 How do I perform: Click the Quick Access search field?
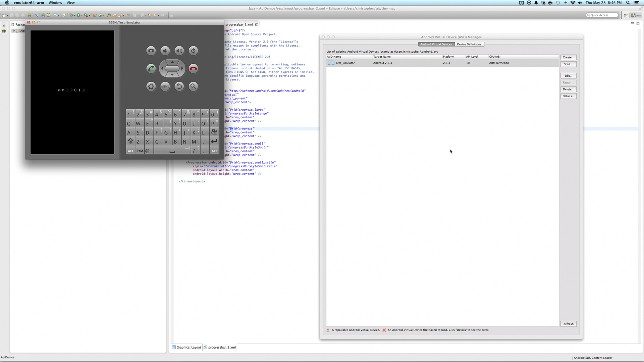tap(602, 15)
